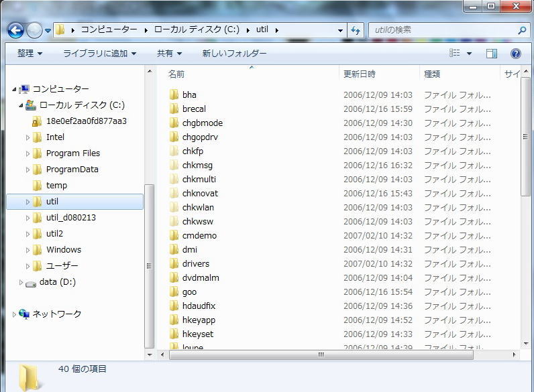Screen dimensions: 534x392
Task: Click file list scroll right arrow
Action: (514, 354)
